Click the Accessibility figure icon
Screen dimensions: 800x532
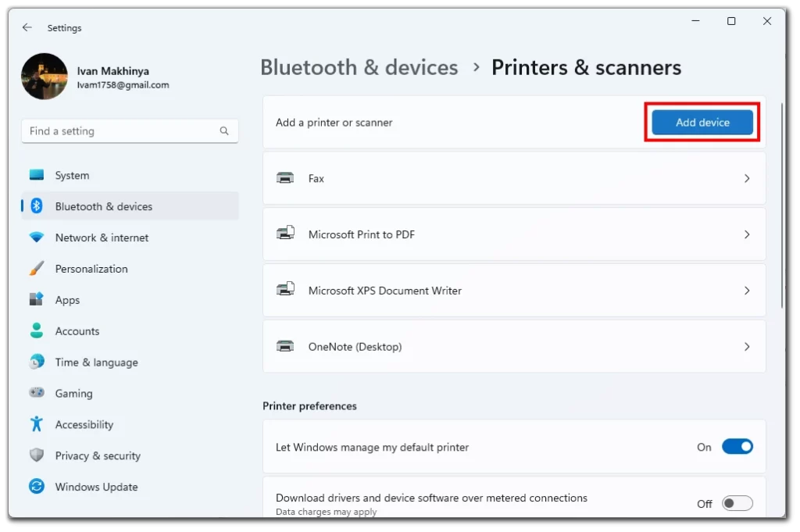tap(37, 424)
